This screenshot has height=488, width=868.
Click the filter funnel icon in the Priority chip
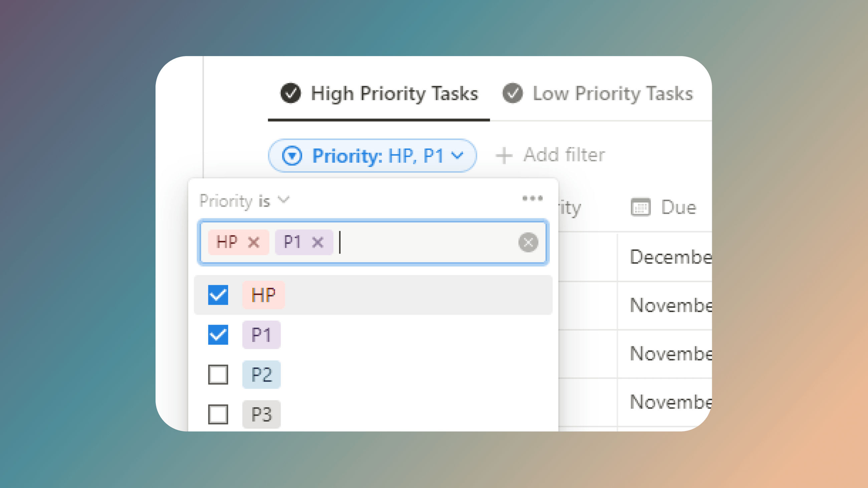[x=293, y=155]
